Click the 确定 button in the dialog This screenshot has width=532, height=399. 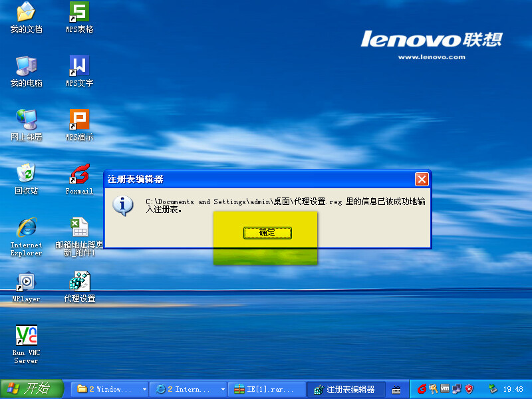[267, 233]
